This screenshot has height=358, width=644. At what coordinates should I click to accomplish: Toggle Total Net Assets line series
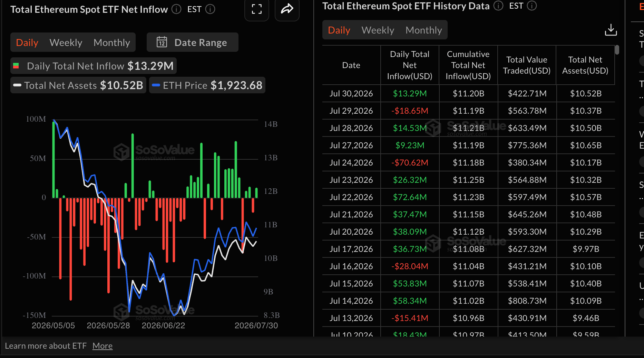coord(78,85)
